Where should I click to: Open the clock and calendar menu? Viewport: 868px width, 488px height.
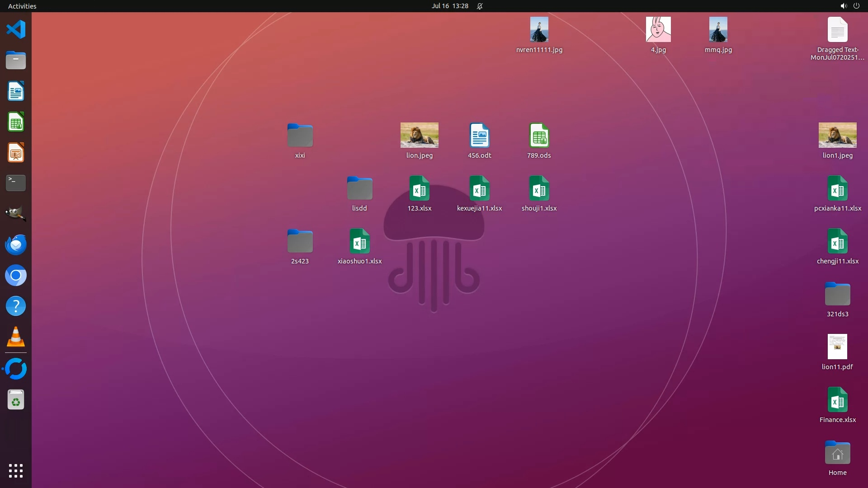[449, 6]
